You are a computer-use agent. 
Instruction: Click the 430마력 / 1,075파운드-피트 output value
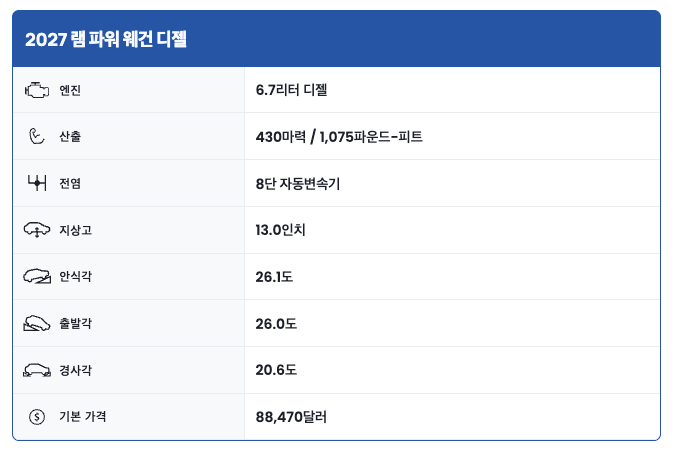point(339,136)
